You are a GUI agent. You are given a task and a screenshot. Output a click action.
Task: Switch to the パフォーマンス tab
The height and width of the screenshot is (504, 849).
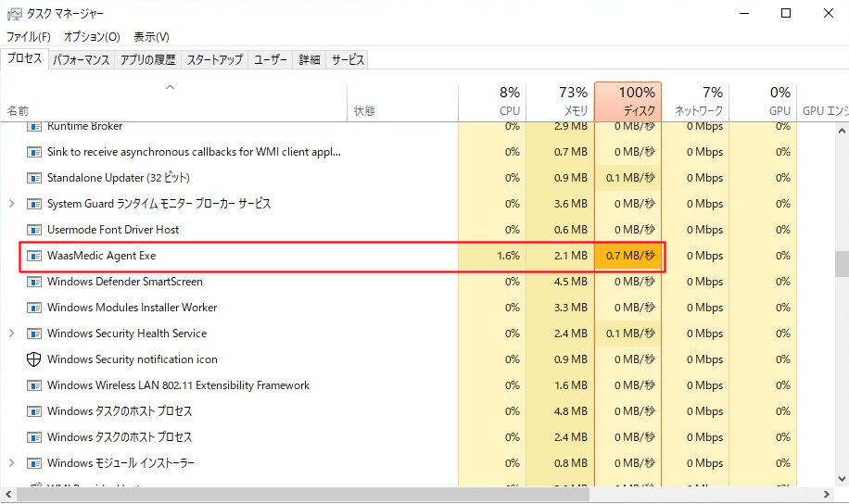[x=82, y=60]
